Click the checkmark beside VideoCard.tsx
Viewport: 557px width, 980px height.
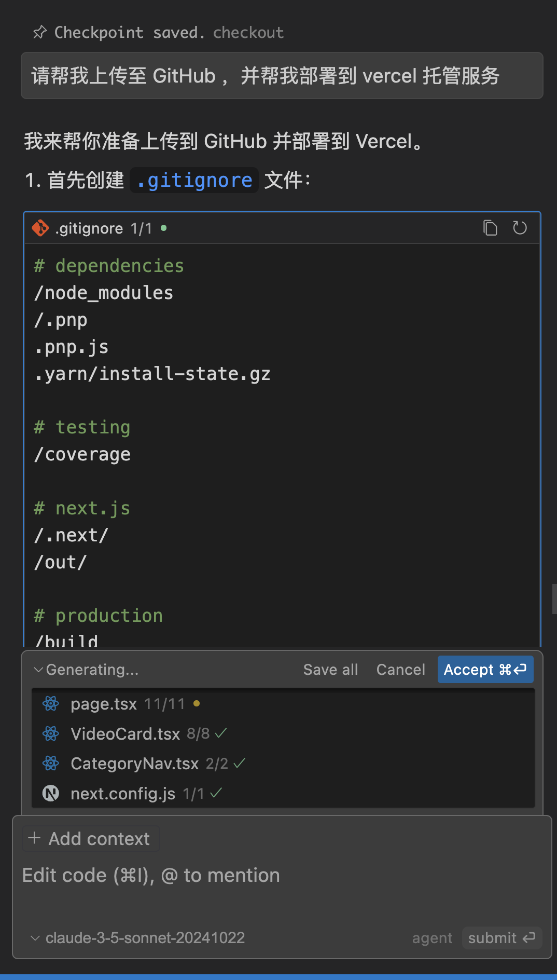[221, 733]
